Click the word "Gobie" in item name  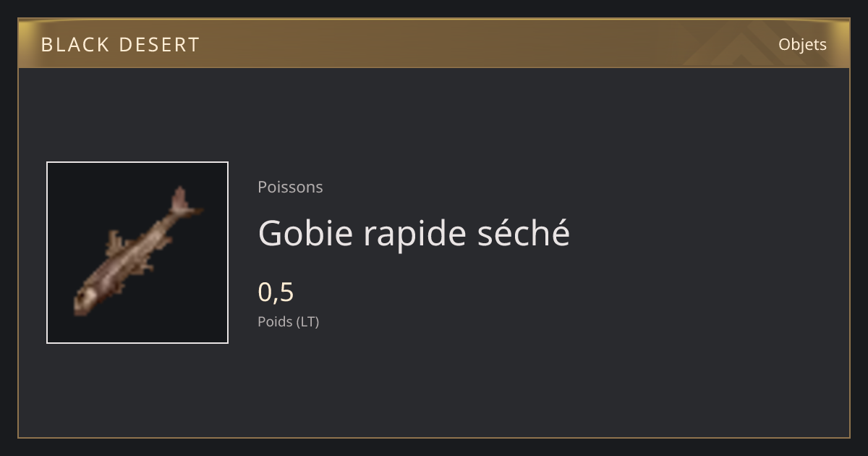(x=305, y=233)
